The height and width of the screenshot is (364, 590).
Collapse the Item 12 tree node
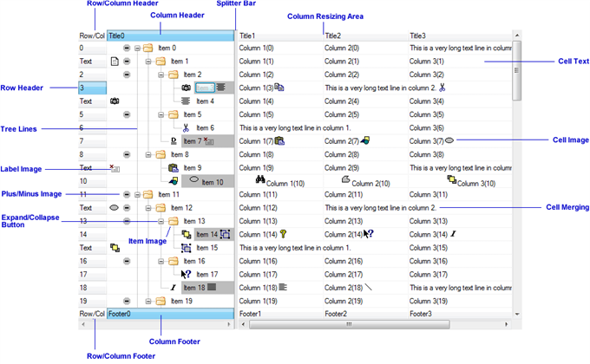click(148, 208)
